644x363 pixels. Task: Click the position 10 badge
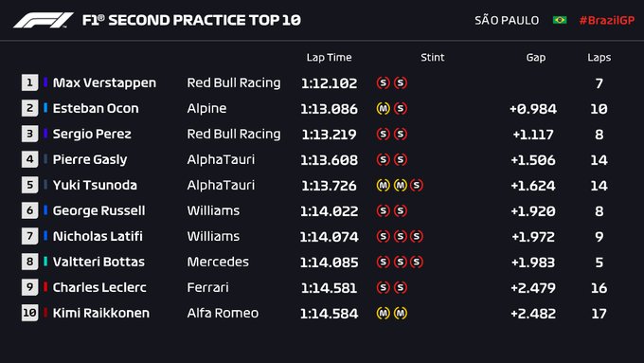(x=30, y=313)
